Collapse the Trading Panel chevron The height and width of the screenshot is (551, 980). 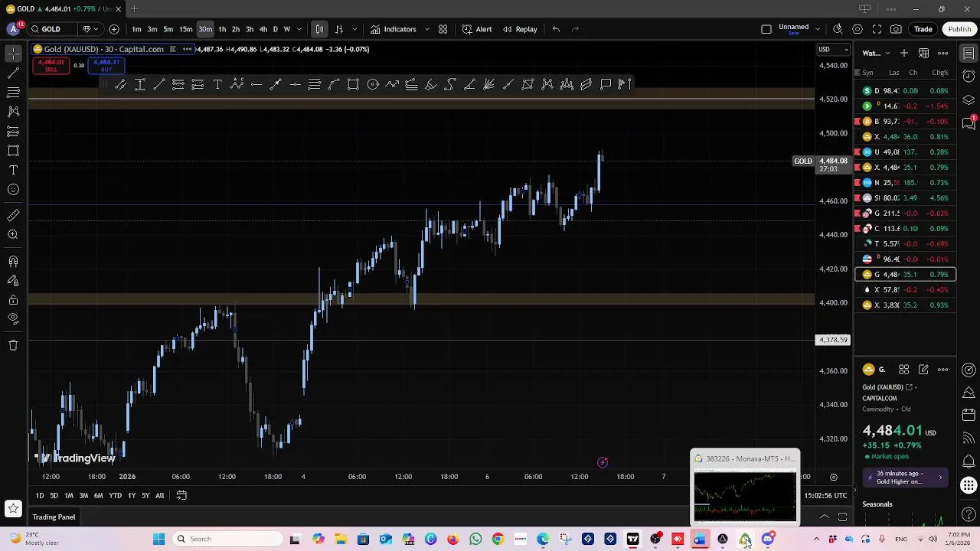(824, 517)
